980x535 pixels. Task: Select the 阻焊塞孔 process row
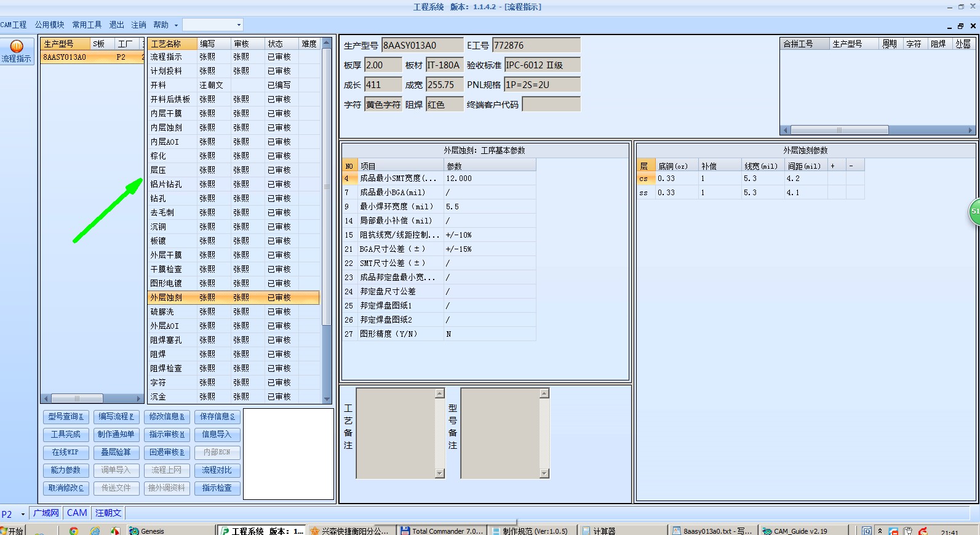[x=234, y=340]
